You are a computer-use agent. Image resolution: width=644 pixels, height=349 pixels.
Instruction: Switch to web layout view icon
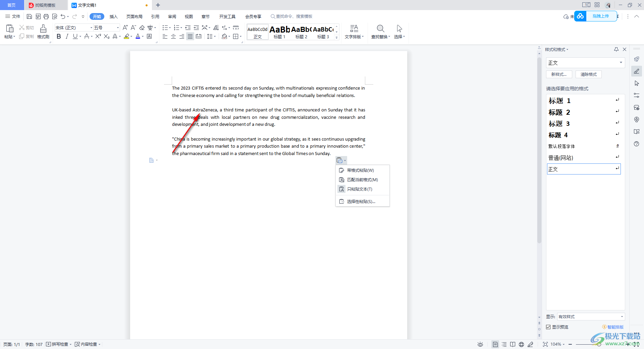(x=521, y=344)
